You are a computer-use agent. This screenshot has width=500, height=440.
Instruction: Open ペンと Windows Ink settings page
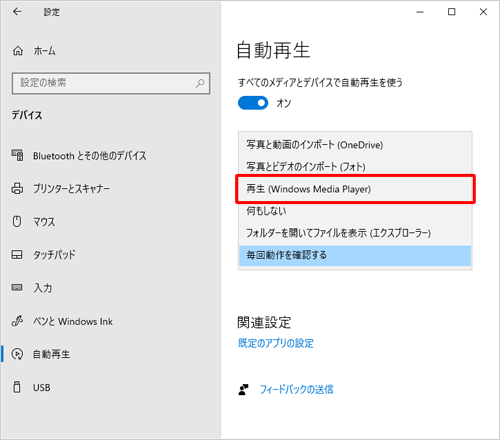(x=111, y=321)
